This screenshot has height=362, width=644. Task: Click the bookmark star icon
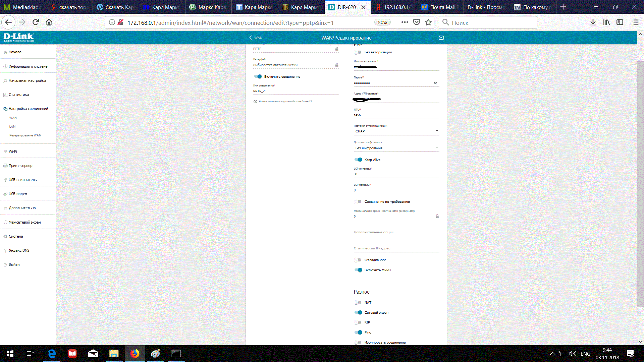[428, 22]
